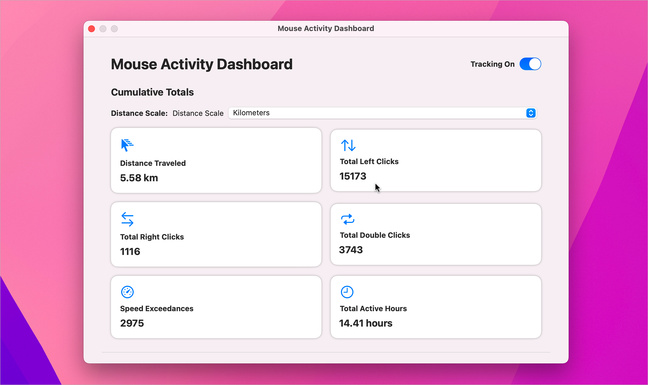
Task: Click the up-down arrows icon above Total Left Clicks
Action: pos(348,145)
